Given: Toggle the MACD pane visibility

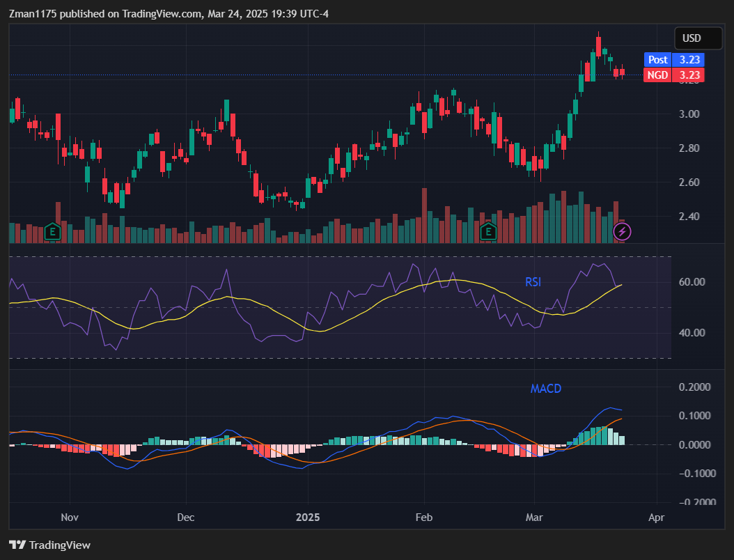Looking at the screenshot, I should [x=546, y=389].
